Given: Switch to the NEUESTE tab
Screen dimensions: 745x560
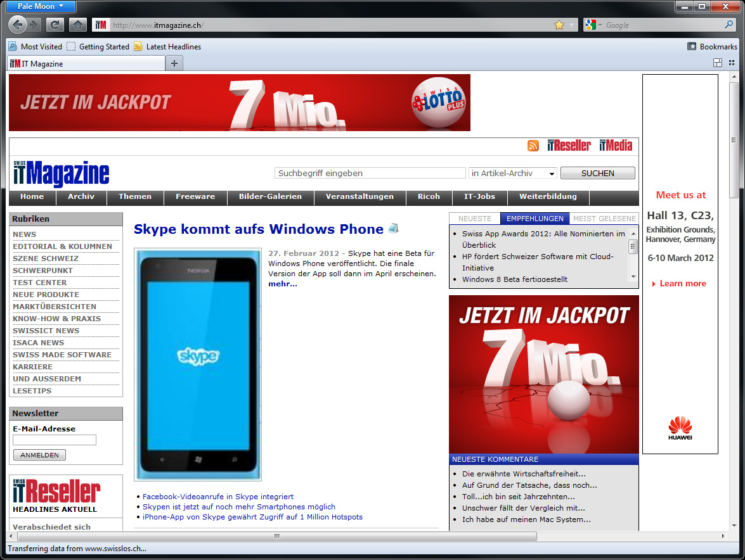Looking at the screenshot, I should pos(475,219).
